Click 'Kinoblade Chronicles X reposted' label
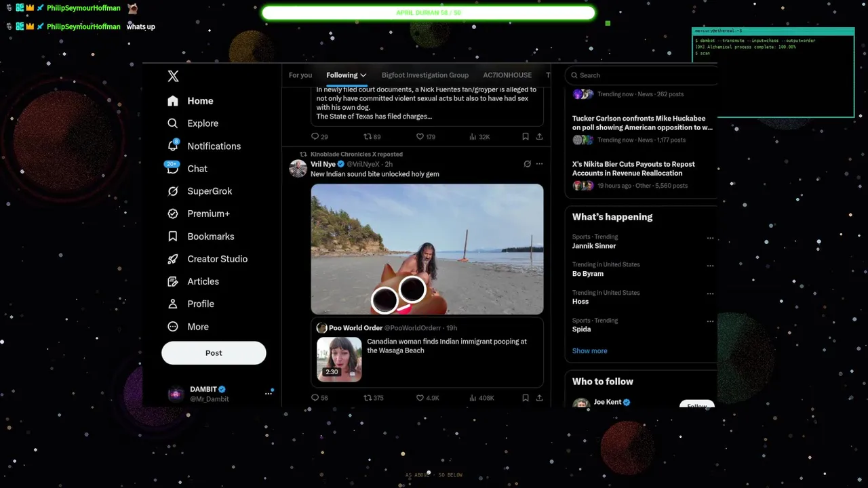Viewport: 868px width, 488px height. click(x=356, y=154)
